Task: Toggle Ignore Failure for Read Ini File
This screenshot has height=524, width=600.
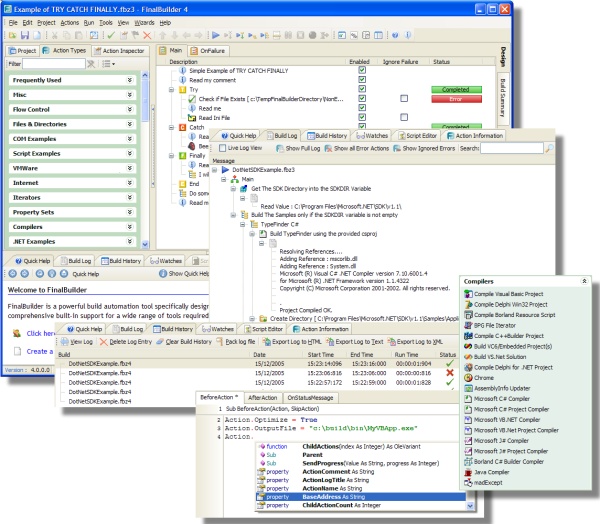Action: point(404,117)
